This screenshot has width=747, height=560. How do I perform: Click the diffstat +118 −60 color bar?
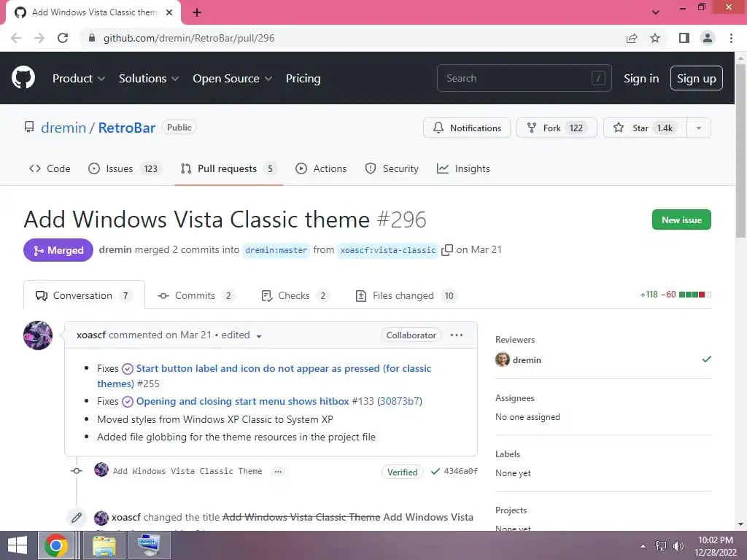695,295
